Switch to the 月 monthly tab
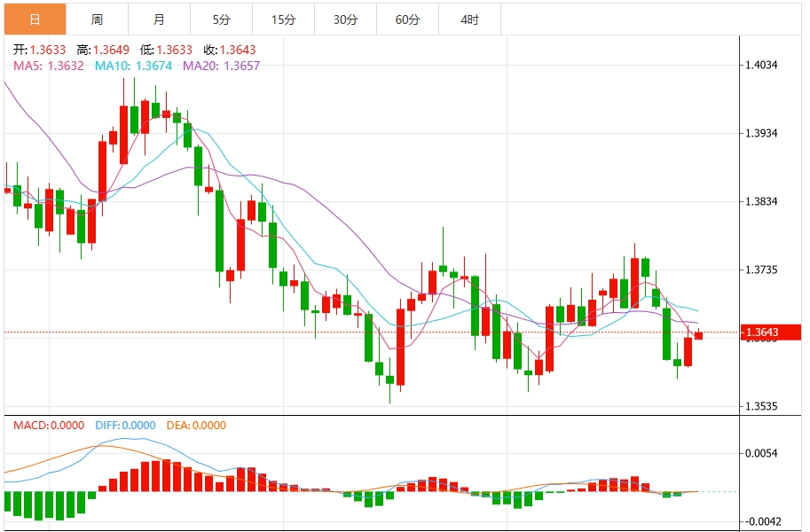This screenshot has width=810, height=532. pyautogui.click(x=159, y=20)
